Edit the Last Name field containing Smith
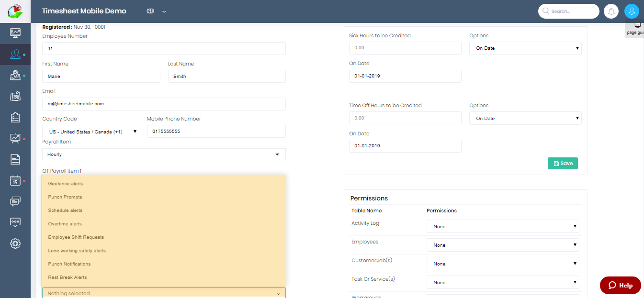The width and height of the screenshot is (644, 298). (226, 76)
